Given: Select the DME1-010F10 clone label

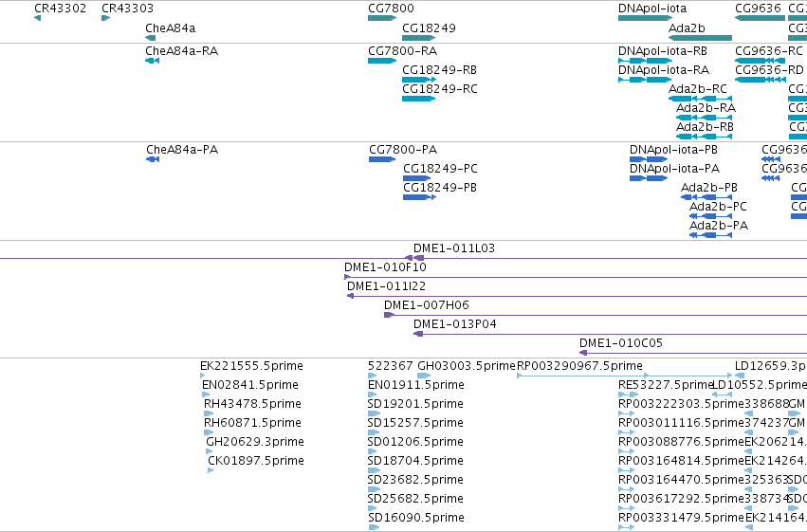Looking at the screenshot, I should [386, 267].
